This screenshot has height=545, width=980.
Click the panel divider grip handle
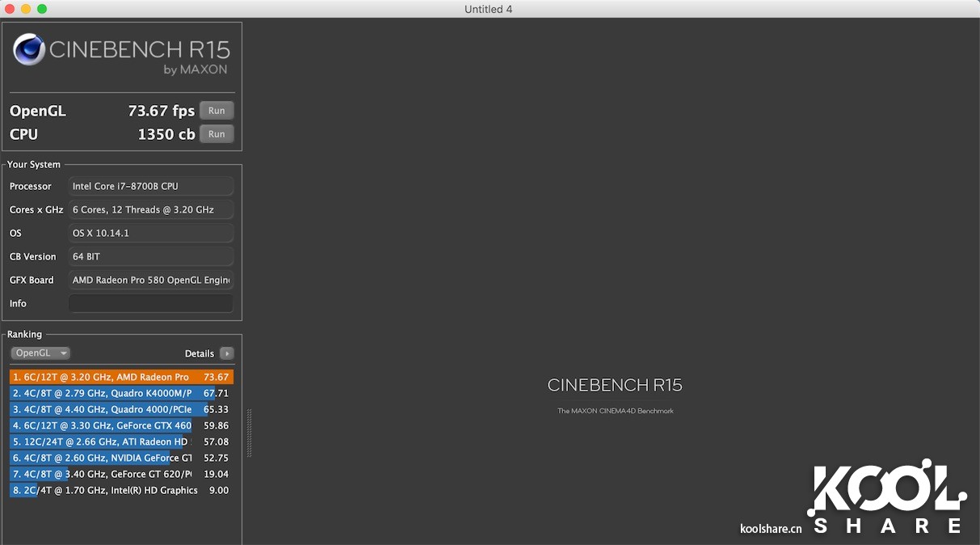[x=250, y=433]
